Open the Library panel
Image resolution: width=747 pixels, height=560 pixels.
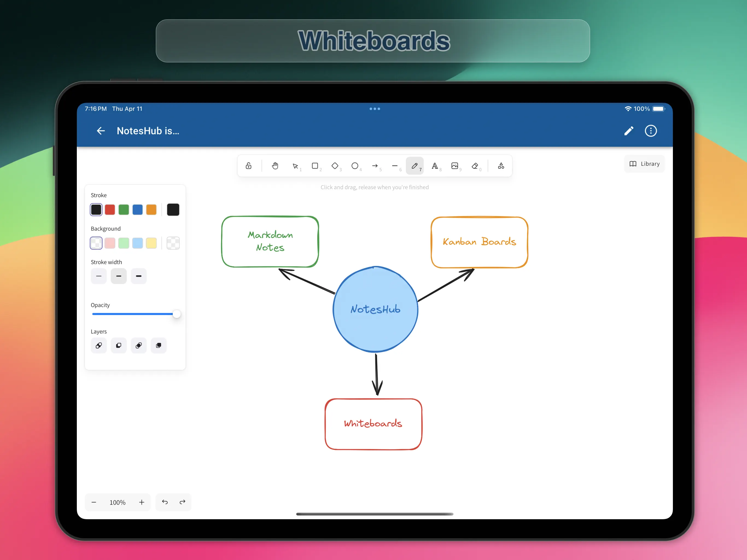pos(644,164)
